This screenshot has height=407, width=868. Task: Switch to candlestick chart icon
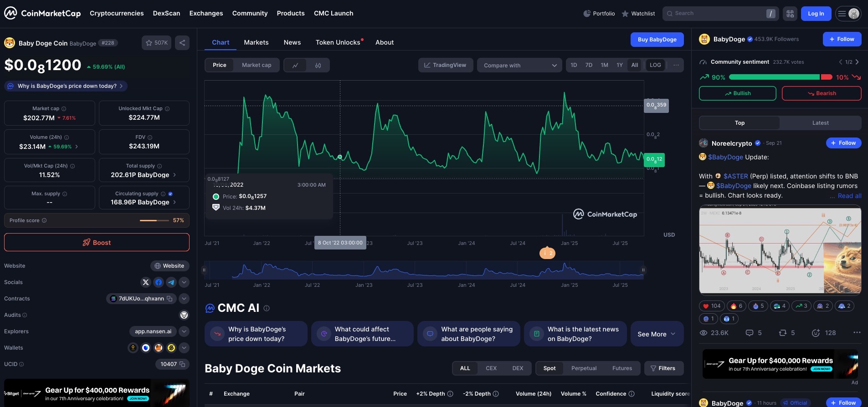(318, 65)
